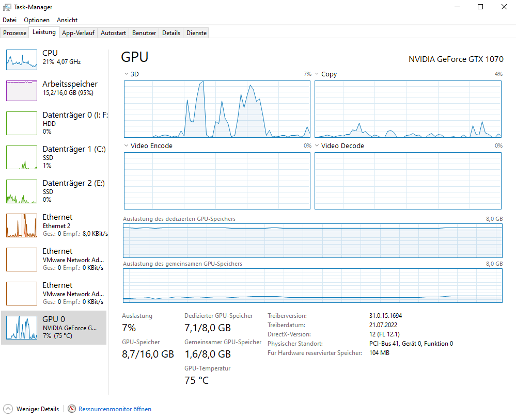
Task: Click the PCI-Bus 41 location value
Action: coord(411,344)
